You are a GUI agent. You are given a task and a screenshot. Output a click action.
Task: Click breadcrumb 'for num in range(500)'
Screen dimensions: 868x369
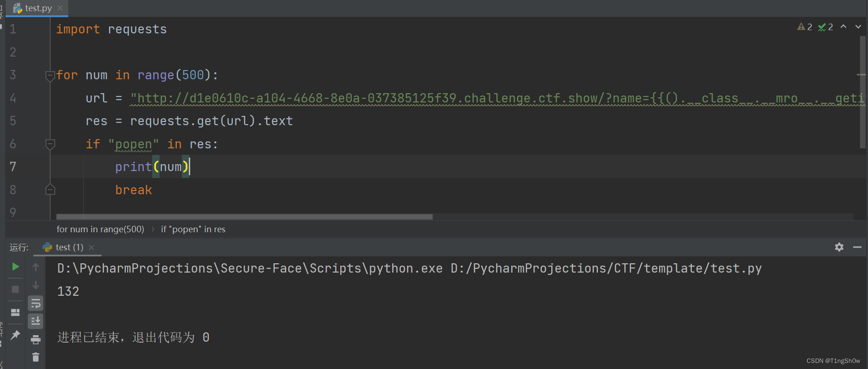pyautogui.click(x=100, y=229)
